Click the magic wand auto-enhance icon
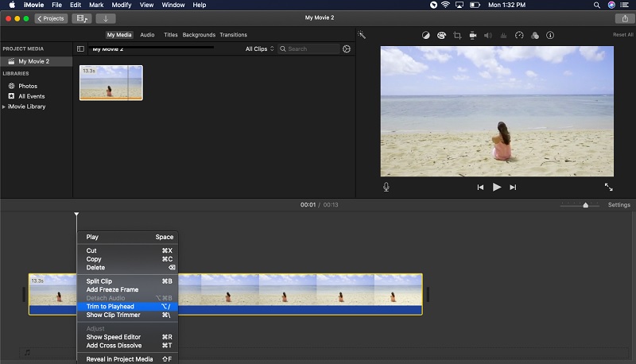Viewport: 636px width, 364px height. [362, 35]
